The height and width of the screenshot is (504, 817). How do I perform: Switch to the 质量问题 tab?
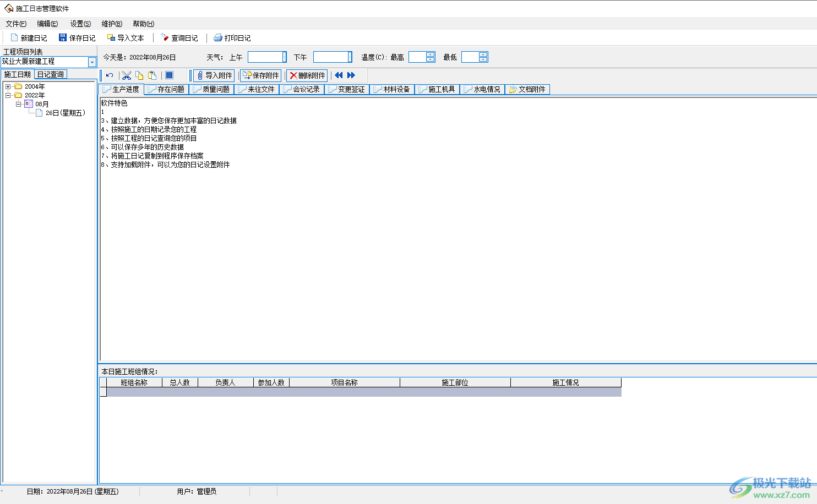pyautogui.click(x=211, y=89)
